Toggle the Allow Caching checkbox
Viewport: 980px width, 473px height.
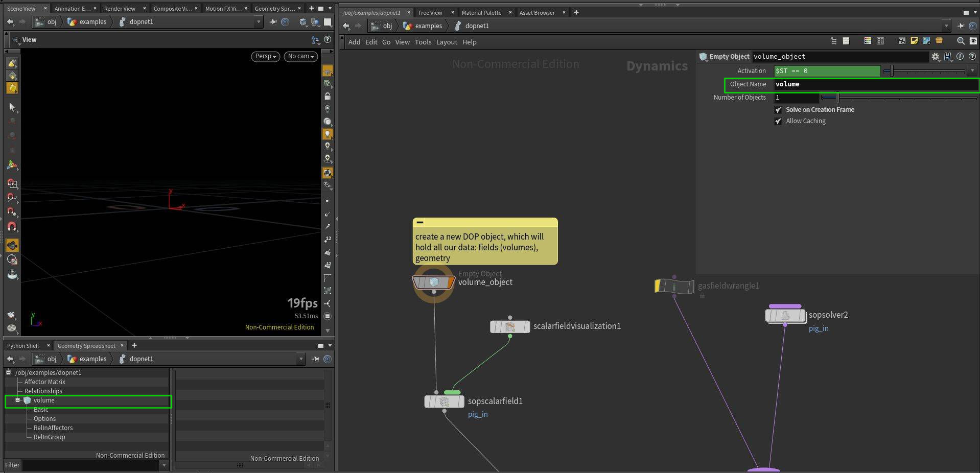point(778,121)
